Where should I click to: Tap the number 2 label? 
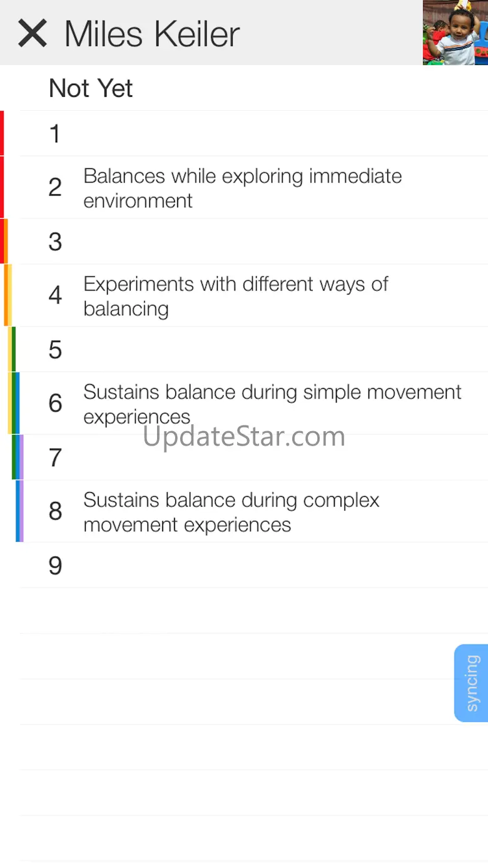coord(55,188)
